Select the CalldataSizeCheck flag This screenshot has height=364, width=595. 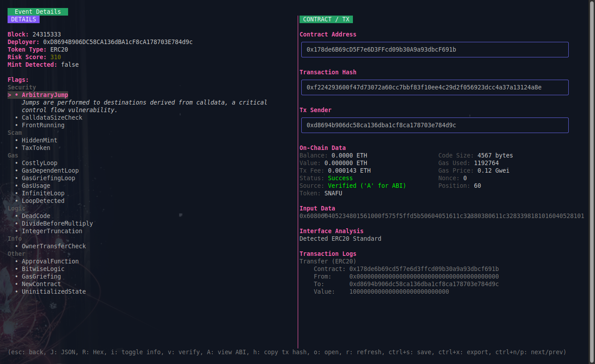coord(52,117)
